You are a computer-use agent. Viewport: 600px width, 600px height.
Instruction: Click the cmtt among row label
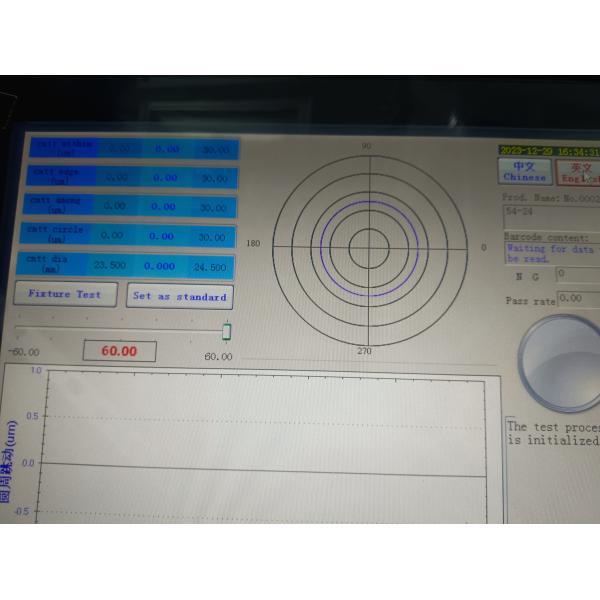click(55, 205)
